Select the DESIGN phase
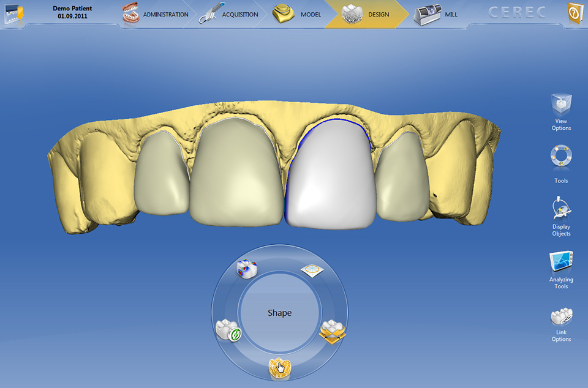The height and width of the screenshot is (388, 588). click(366, 14)
